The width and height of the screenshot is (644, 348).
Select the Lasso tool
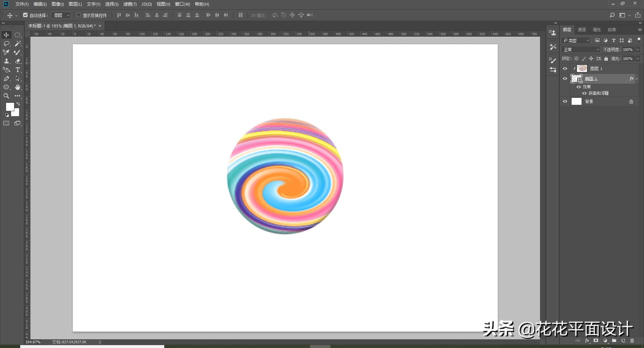(x=6, y=44)
